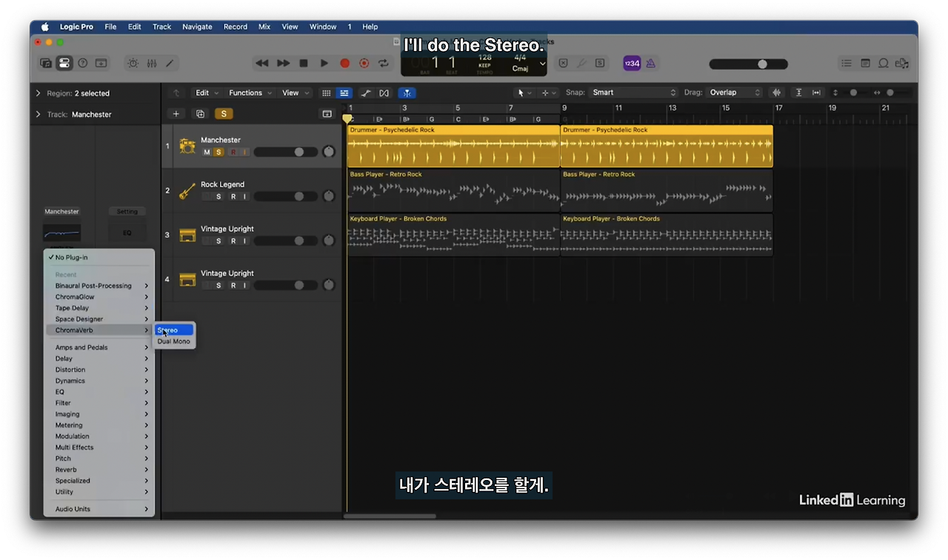Click the Rewind transport button
948x560 pixels.
pos(262,64)
